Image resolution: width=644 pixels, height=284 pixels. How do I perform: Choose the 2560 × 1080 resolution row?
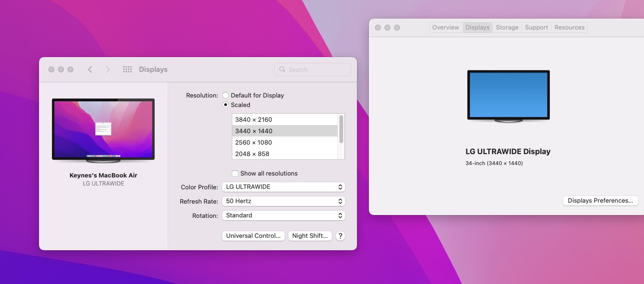tap(285, 142)
